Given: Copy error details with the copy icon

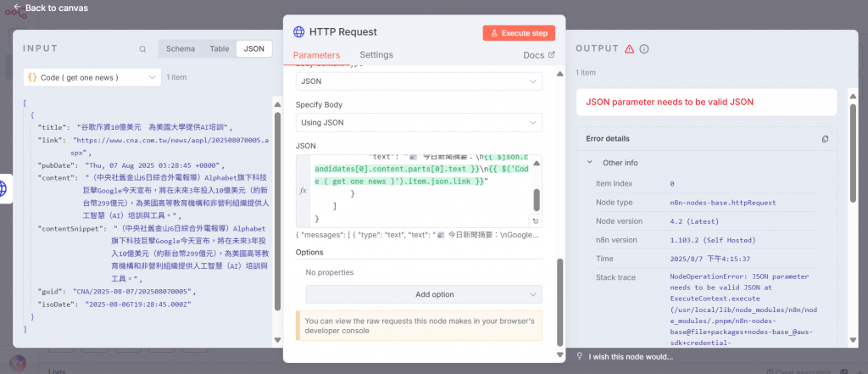Looking at the screenshot, I should pos(825,138).
